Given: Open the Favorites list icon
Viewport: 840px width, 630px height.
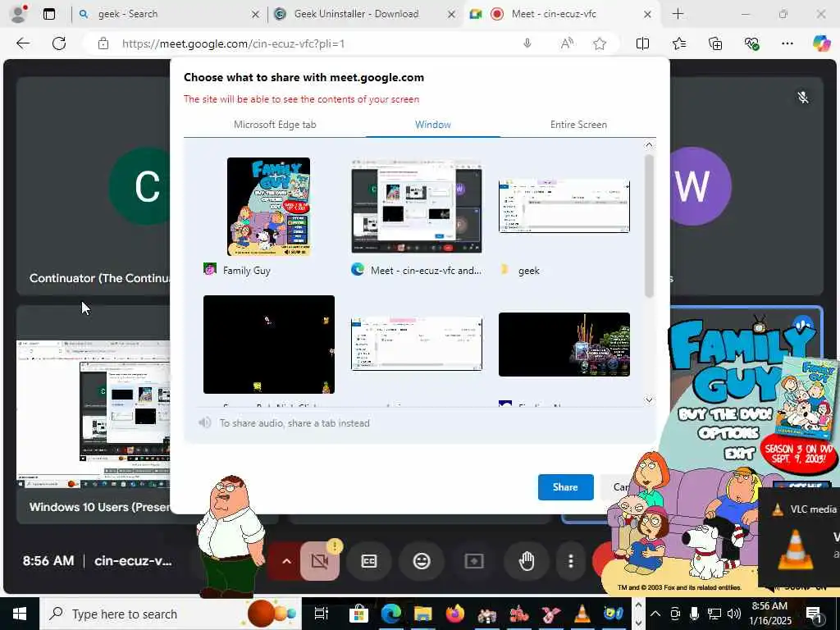Looking at the screenshot, I should click(x=679, y=43).
